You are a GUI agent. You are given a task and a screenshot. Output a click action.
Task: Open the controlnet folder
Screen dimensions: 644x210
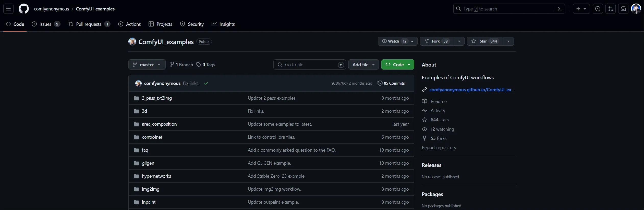pos(152,137)
